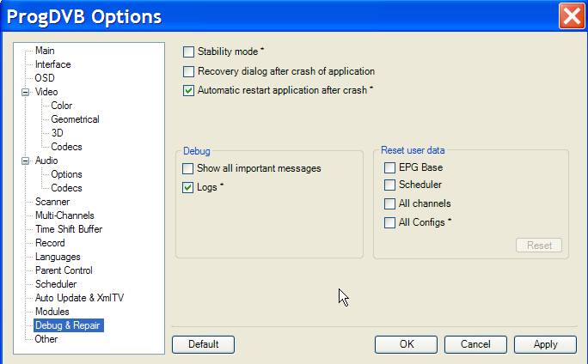Close the ProgDVB Options window
This screenshot has width=588, height=364.
pos(572,15)
